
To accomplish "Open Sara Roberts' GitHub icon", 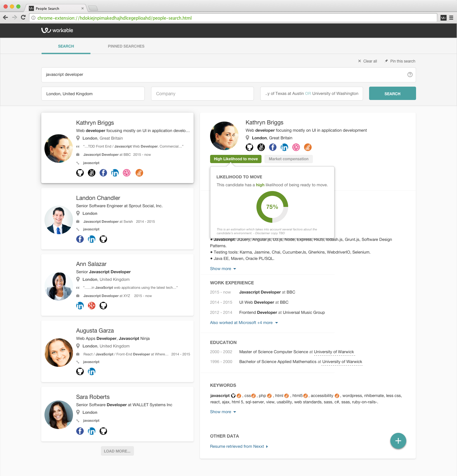I will click(x=103, y=431).
